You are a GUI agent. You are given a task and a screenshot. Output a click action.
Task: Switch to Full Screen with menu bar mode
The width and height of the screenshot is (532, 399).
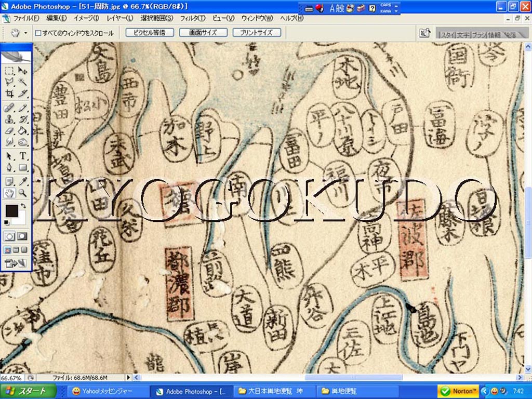tap(16, 250)
